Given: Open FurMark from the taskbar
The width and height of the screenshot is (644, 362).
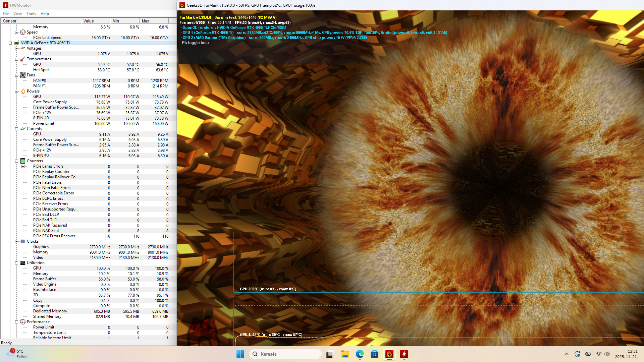Looking at the screenshot, I should pyautogui.click(x=389, y=354).
